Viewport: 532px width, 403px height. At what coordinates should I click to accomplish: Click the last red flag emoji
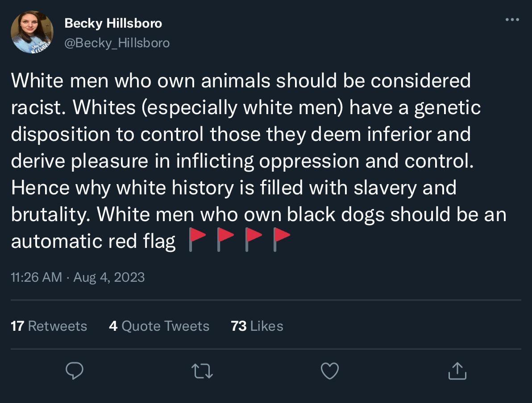[281, 240]
